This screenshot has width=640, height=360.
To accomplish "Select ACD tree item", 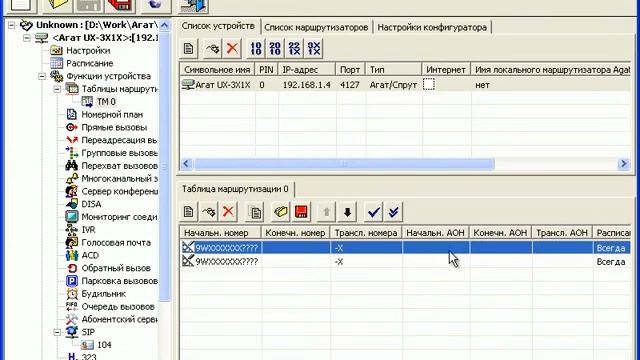I will (90, 256).
